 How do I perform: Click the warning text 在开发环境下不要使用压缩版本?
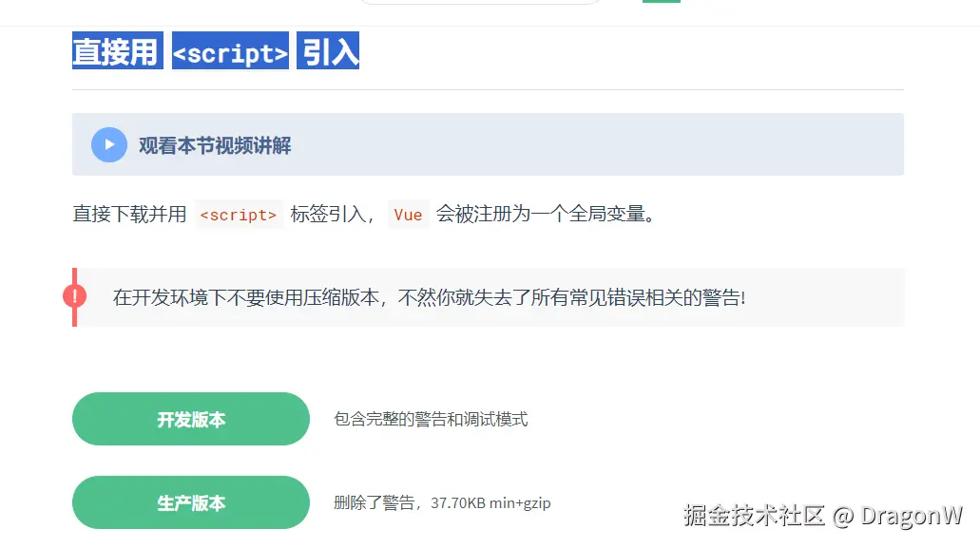coord(245,297)
